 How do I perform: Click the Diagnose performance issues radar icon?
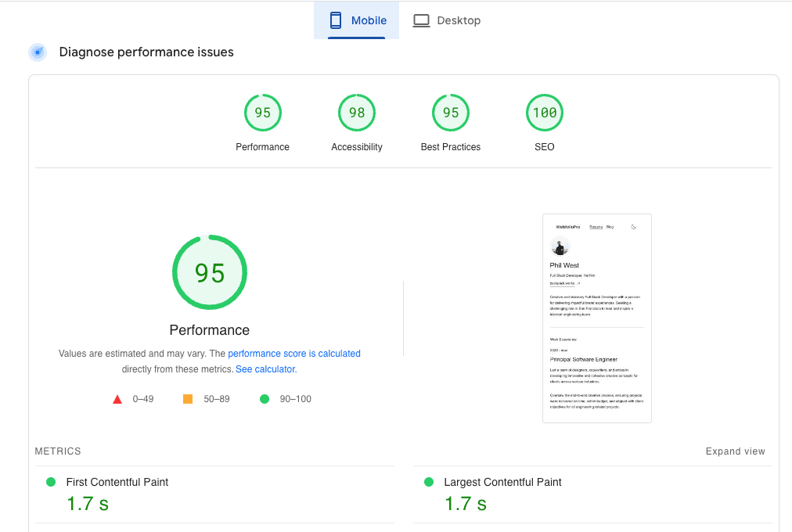point(38,52)
